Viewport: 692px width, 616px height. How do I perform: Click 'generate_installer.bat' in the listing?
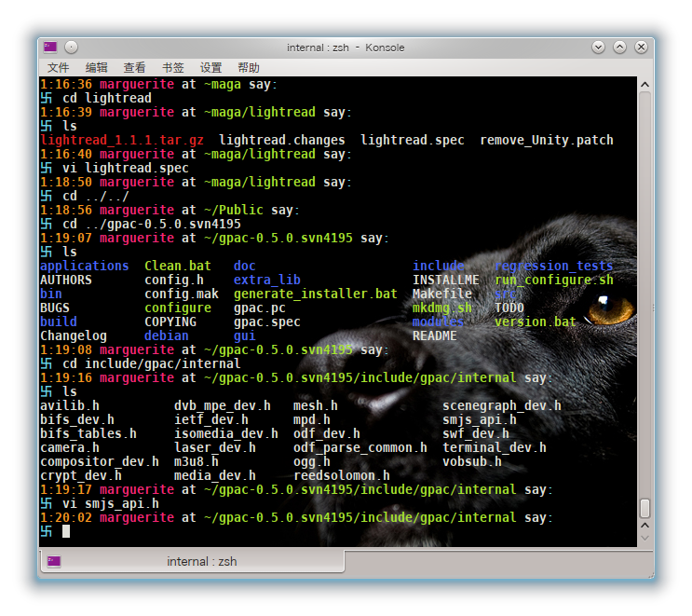click(316, 294)
